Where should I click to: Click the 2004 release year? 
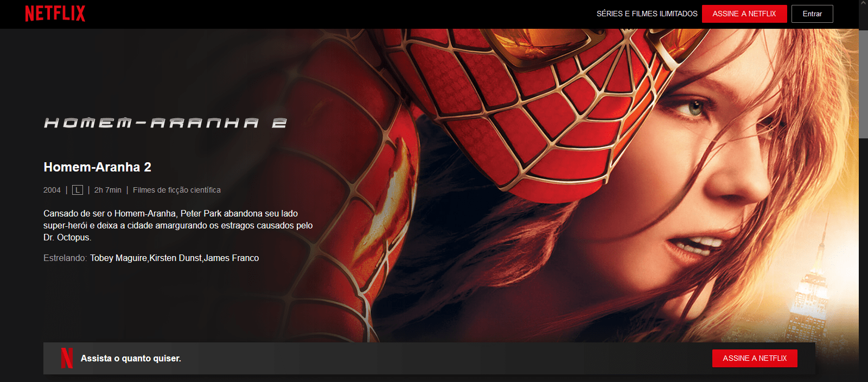(52, 190)
